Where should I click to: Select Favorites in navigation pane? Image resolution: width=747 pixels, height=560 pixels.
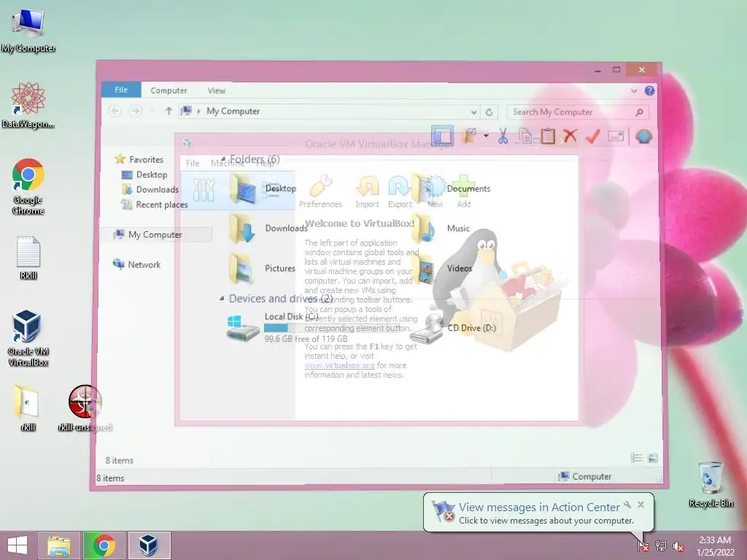pos(146,160)
